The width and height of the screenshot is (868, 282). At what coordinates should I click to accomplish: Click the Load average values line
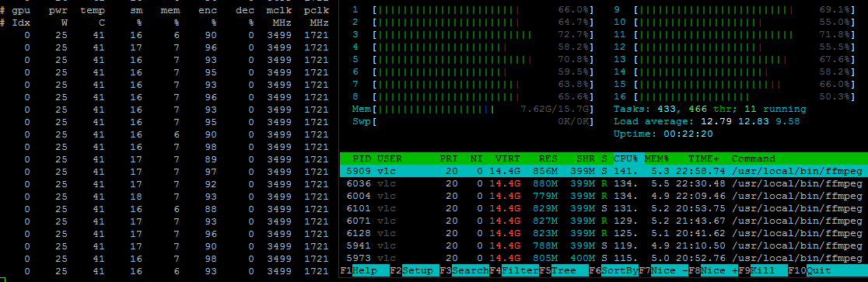point(706,122)
